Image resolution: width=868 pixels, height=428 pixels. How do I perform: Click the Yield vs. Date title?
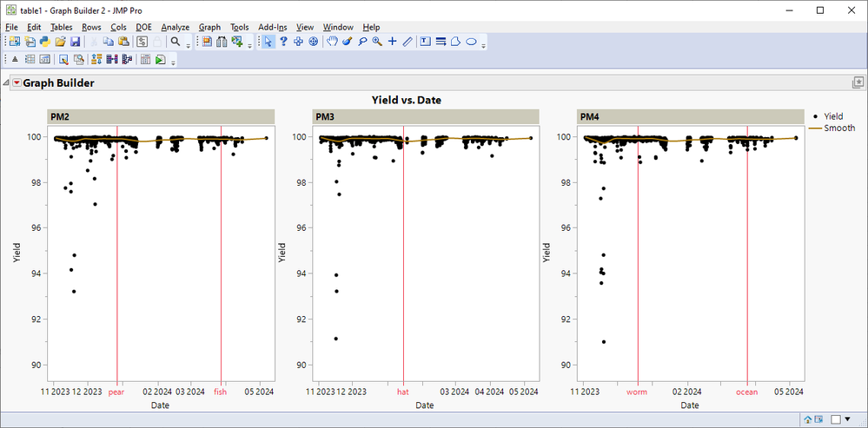click(406, 100)
